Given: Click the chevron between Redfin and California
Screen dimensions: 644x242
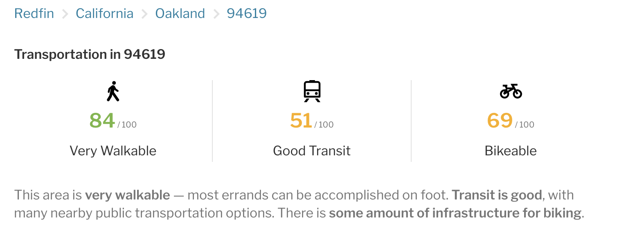Looking at the screenshot, I should point(65,14).
